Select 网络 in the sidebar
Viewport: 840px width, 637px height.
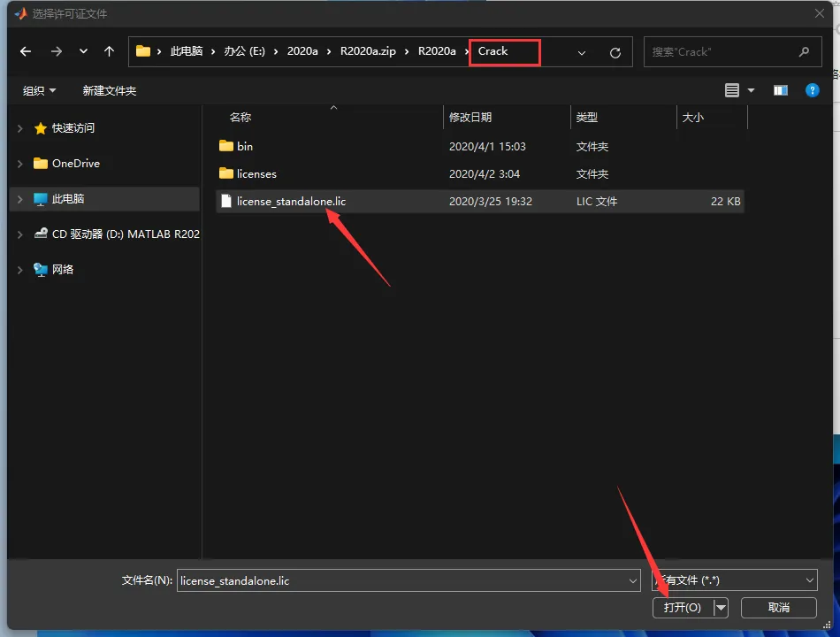point(63,270)
